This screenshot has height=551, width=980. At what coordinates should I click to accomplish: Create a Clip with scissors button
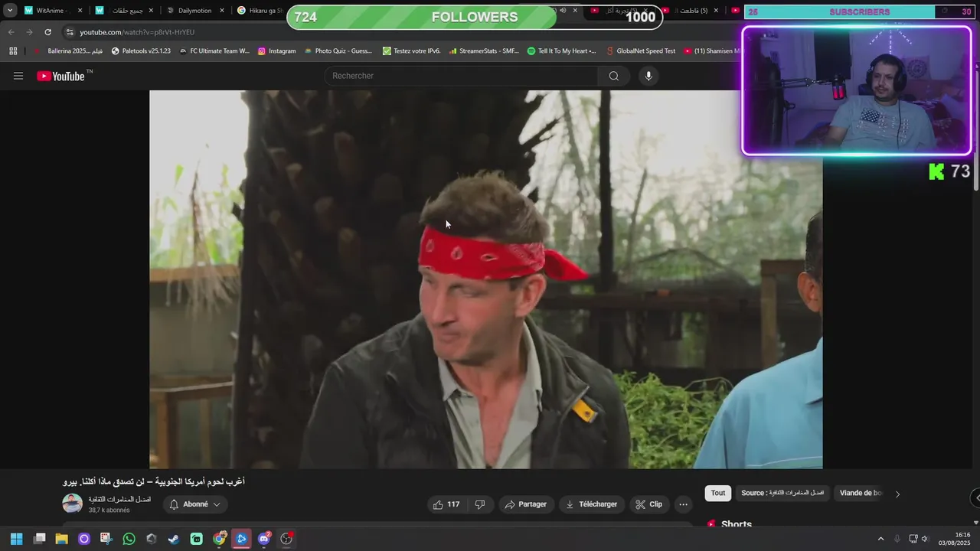point(649,504)
